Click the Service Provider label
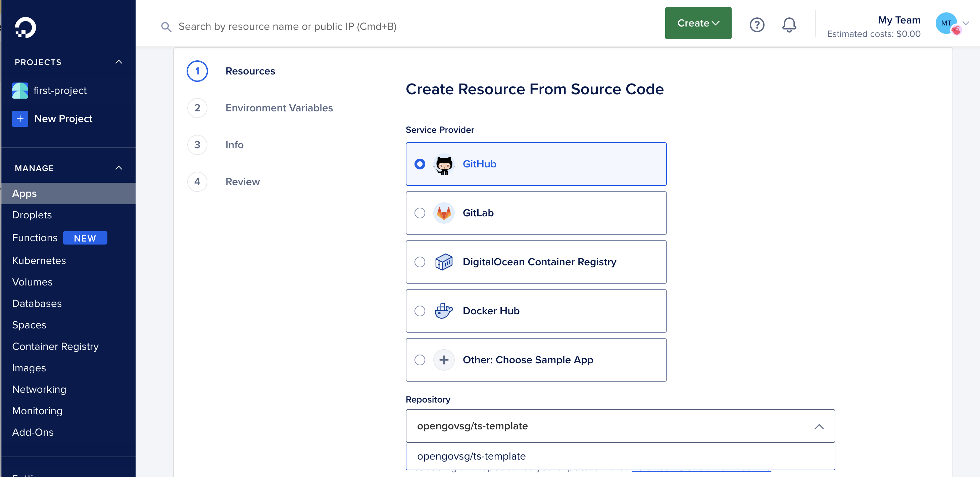The image size is (980, 477). point(440,130)
